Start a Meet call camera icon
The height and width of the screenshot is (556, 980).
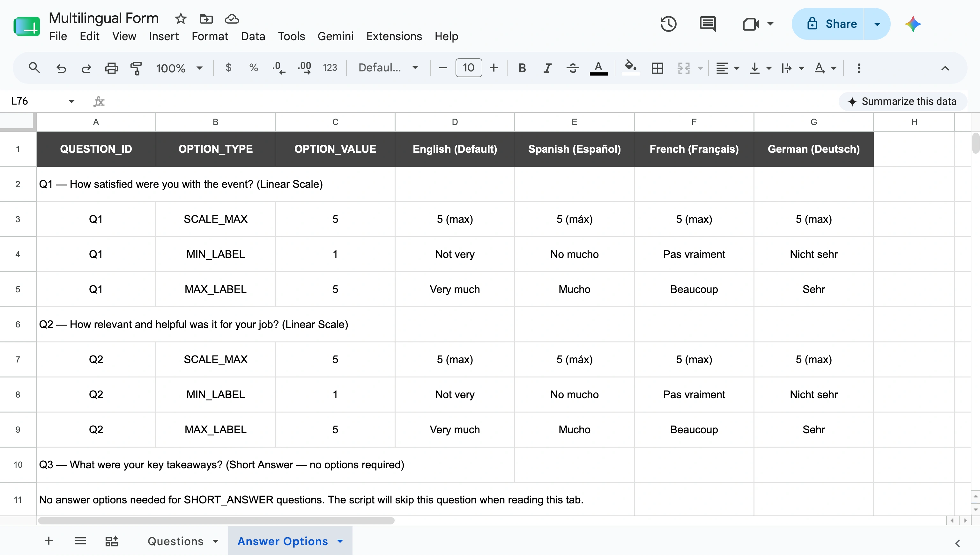coord(750,24)
